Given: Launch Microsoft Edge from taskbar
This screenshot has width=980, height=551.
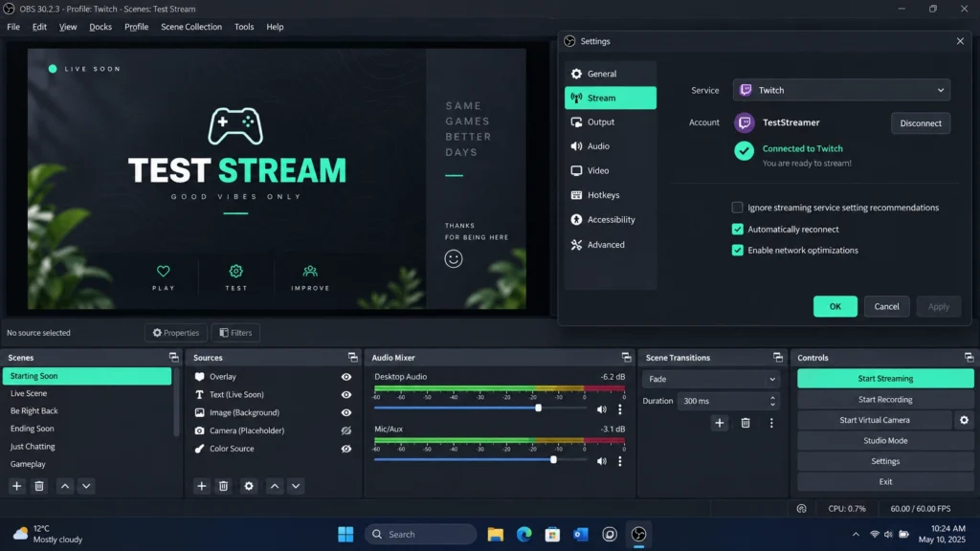Looking at the screenshot, I should click(x=523, y=534).
